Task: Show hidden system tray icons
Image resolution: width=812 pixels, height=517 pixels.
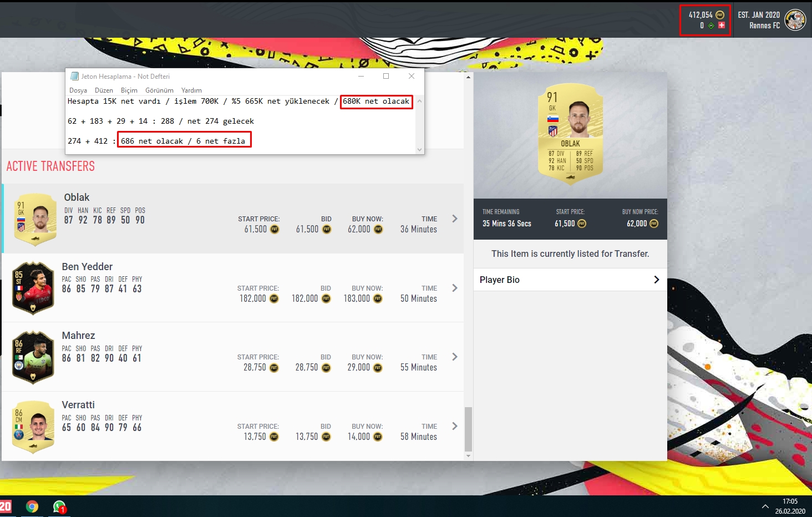Action: [765, 506]
